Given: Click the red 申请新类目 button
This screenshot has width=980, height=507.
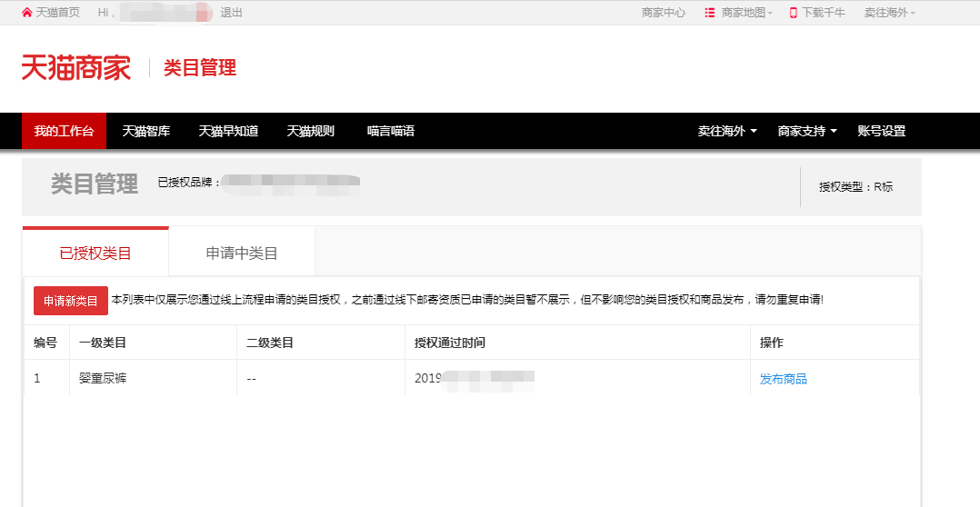Looking at the screenshot, I should tap(71, 301).
